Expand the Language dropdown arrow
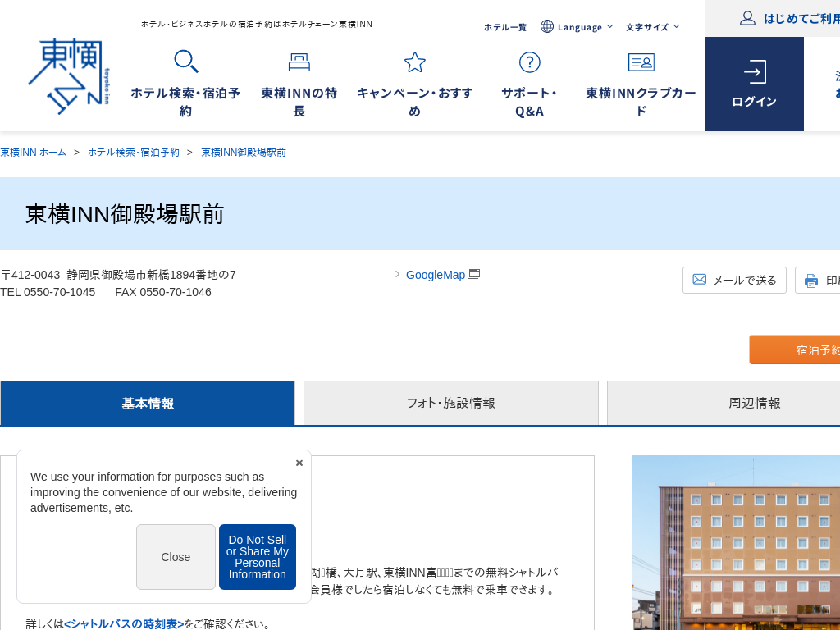Image resolution: width=840 pixels, height=630 pixels. coord(609,26)
